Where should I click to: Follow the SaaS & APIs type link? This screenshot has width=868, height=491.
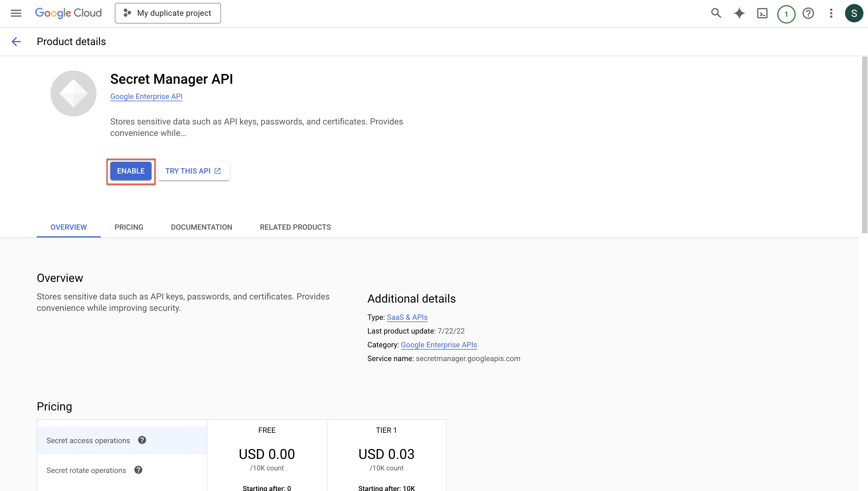407,317
